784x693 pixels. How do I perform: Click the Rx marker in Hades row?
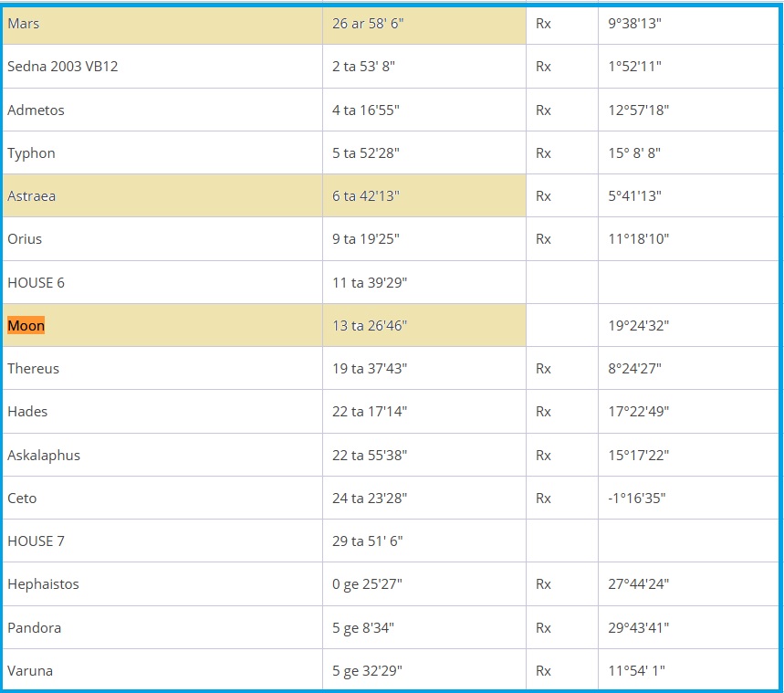click(x=543, y=412)
